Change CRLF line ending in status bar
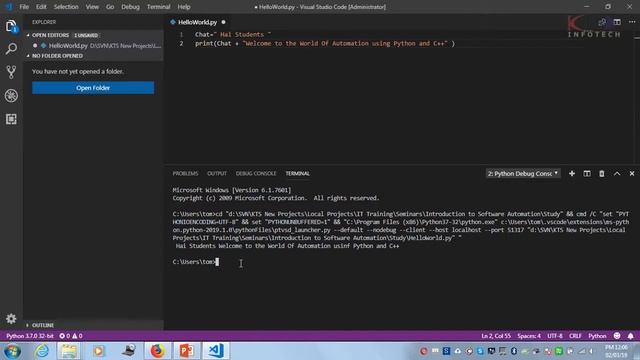Viewport: 640px width, 360px height. (575, 336)
